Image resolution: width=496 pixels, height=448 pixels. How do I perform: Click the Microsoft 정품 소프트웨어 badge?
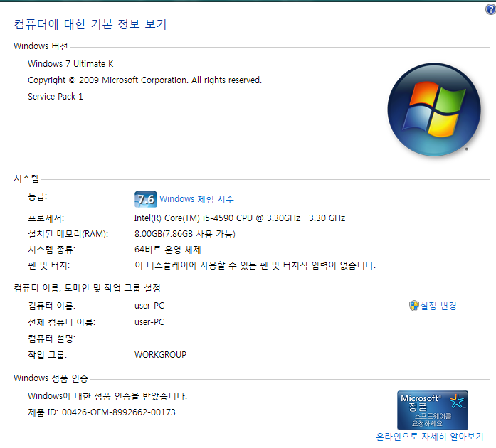433,410
